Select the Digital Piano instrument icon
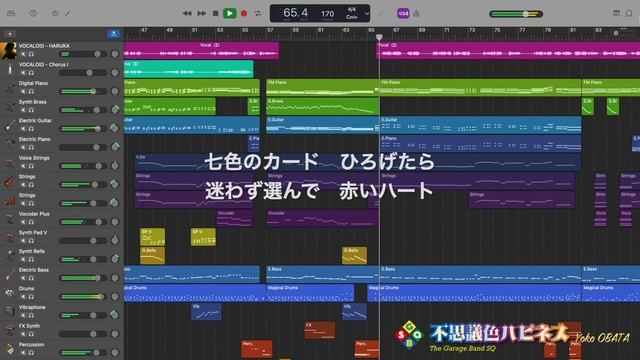This screenshot has width=640, height=360. pyautogui.click(x=9, y=88)
